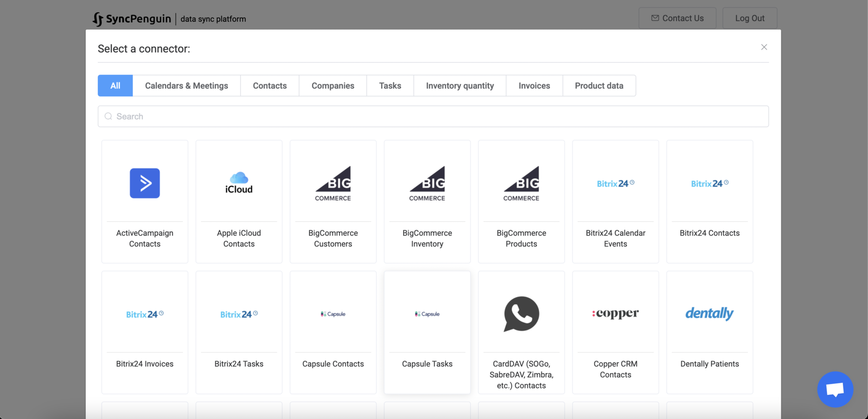This screenshot has height=419, width=868.
Task: Pick the BigCommerce Customers logo
Action: tap(333, 183)
